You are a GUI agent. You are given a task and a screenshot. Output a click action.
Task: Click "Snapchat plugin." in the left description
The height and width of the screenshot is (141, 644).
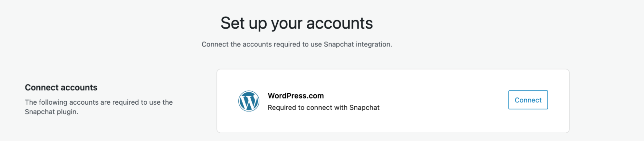click(x=52, y=112)
